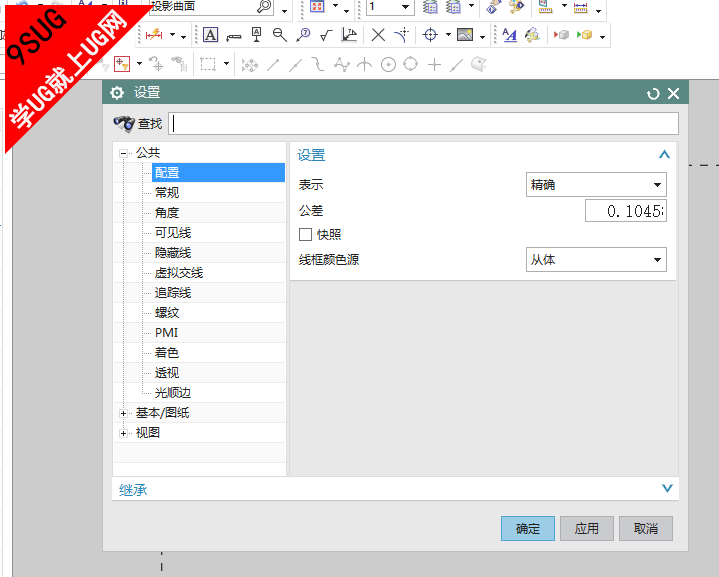Select the snap Control Point curve icon
Image resolution: width=719 pixels, height=577 pixels.
coord(317,64)
